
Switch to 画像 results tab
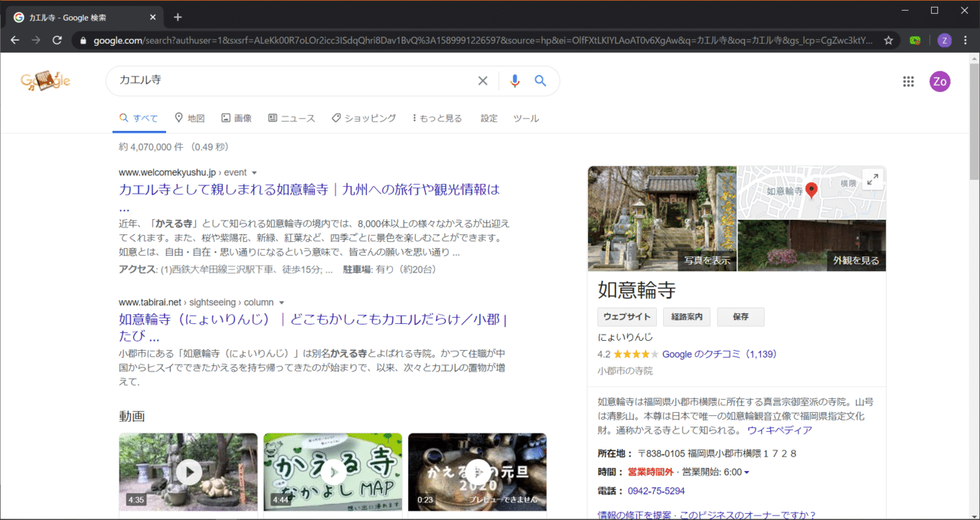[237, 118]
